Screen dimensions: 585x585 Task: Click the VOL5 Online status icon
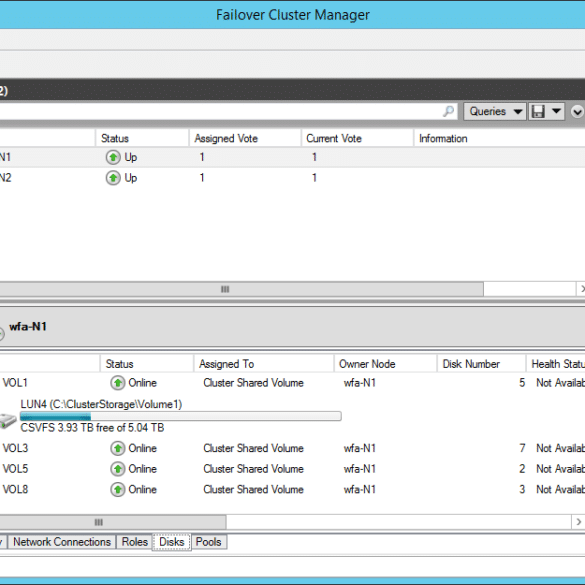[118, 469]
